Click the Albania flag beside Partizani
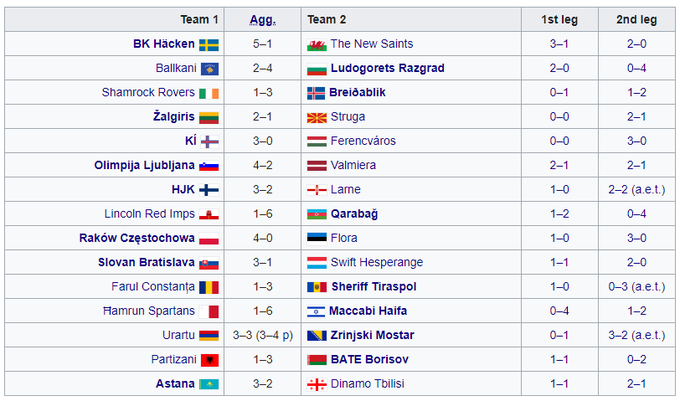This screenshot has width=680, height=401. pos(209,359)
